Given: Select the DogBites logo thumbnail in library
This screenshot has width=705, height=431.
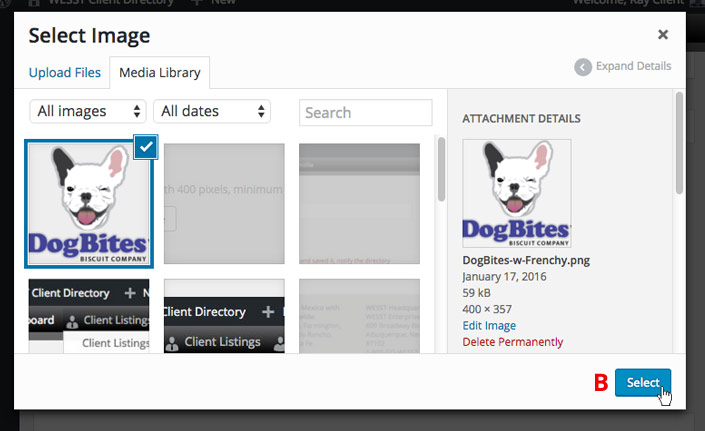Looking at the screenshot, I should (x=89, y=204).
